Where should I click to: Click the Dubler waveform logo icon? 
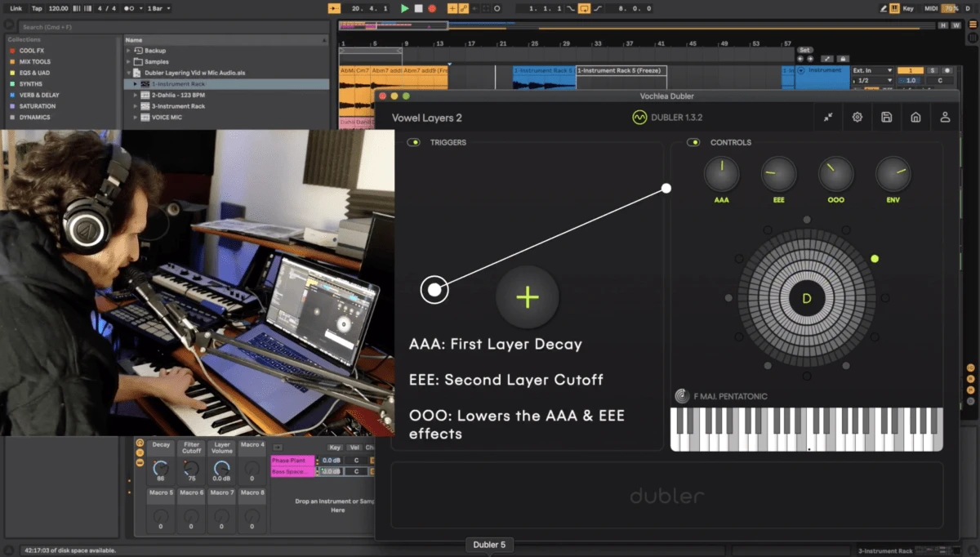(x=639, y=118)
